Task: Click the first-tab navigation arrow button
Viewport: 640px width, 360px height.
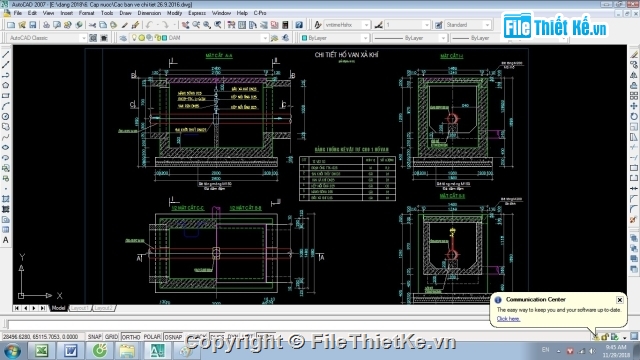Action: (17, 308)
